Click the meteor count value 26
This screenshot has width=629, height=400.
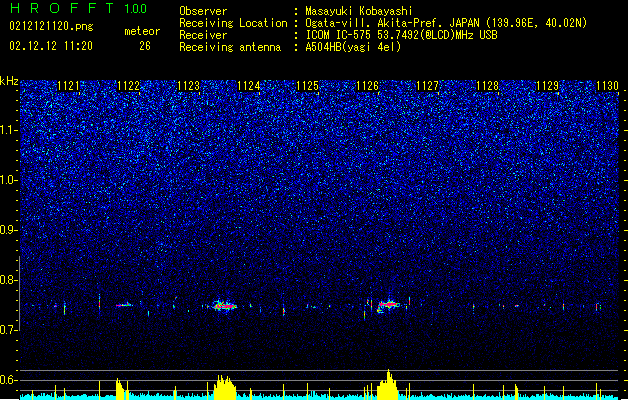(x=145, y=46)
